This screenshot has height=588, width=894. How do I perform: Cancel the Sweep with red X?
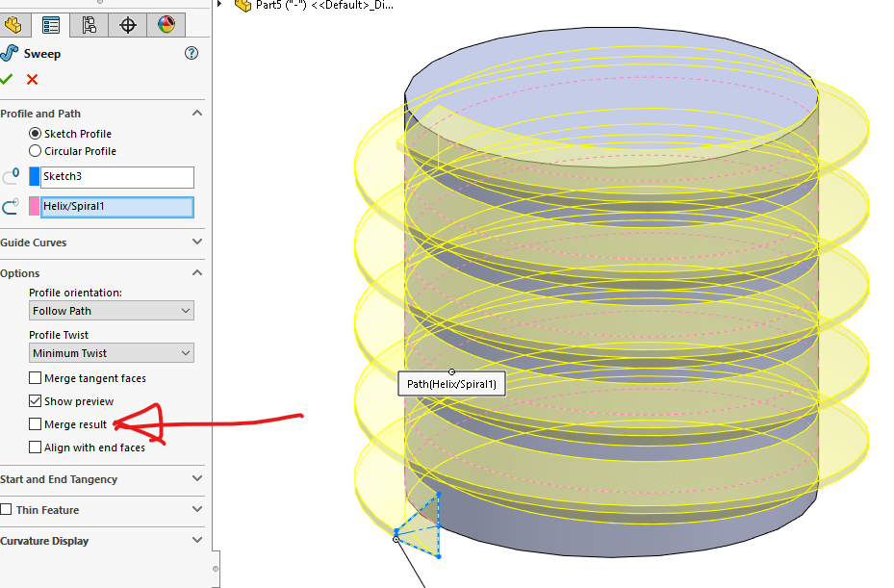33,79
